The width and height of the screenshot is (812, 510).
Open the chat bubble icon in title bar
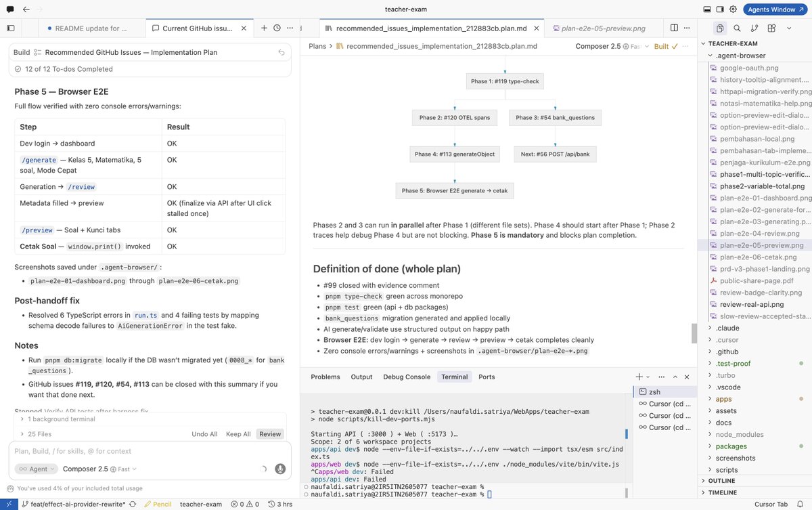(x=9, y=9)
